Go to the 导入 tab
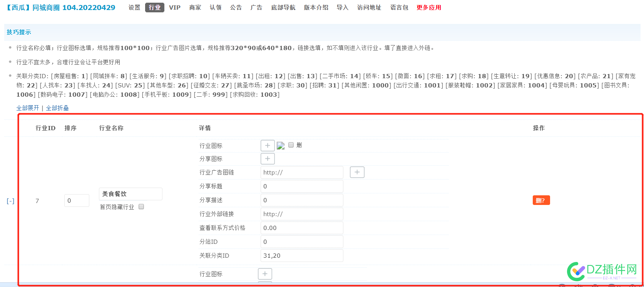The height and width of the screenshot is (287, 644). (343, 7)
